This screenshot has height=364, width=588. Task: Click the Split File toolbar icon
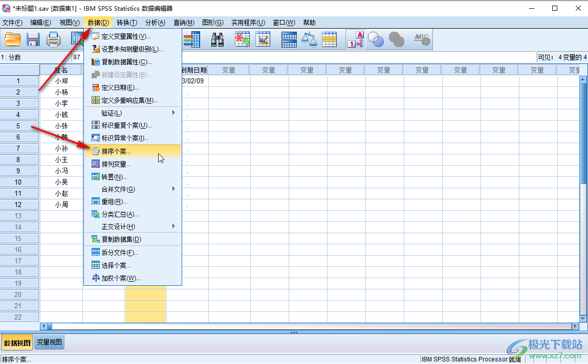pos(289,39)
